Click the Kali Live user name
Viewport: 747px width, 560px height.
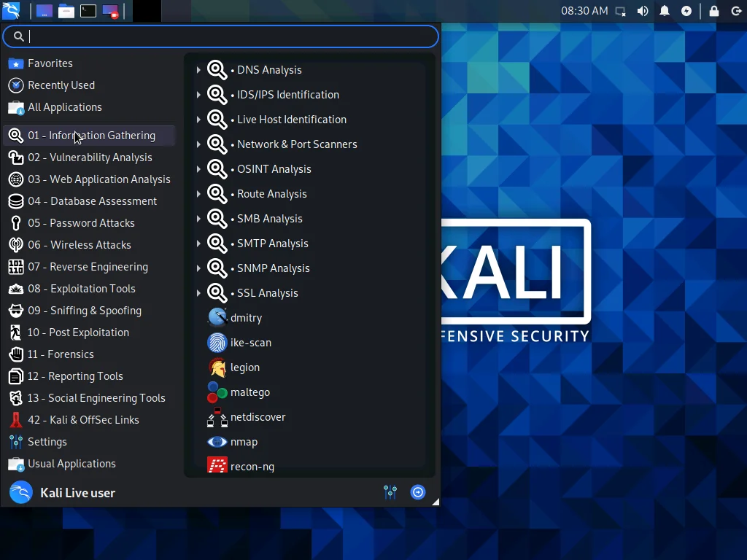point(77,493)
